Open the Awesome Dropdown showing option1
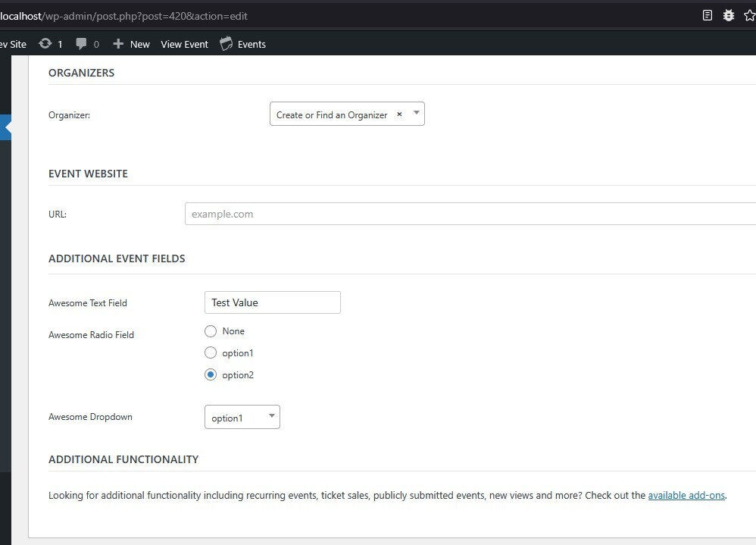Screen dimensions: 756x545 tap(242, 416)
